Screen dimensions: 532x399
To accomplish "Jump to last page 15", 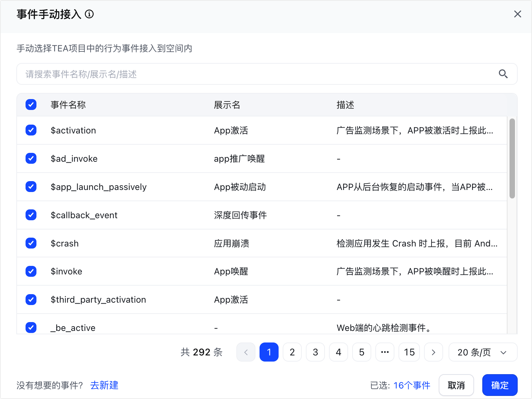I will click(x=409, y=352).
